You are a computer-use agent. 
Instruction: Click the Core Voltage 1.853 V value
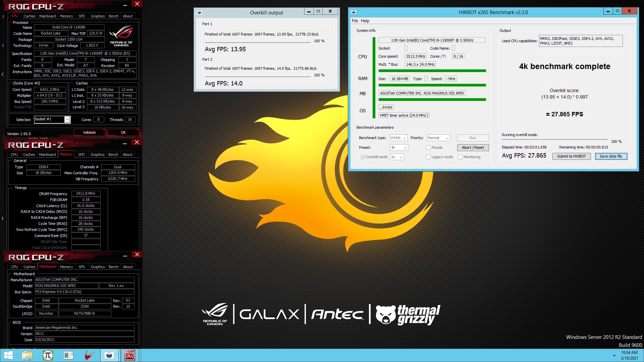(x=92, y=46)
